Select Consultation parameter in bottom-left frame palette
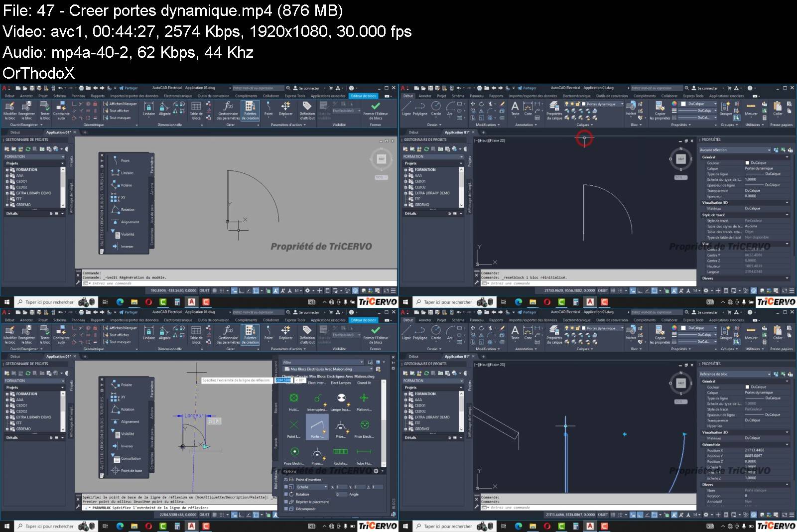797x532 pixels. [127, 458]
